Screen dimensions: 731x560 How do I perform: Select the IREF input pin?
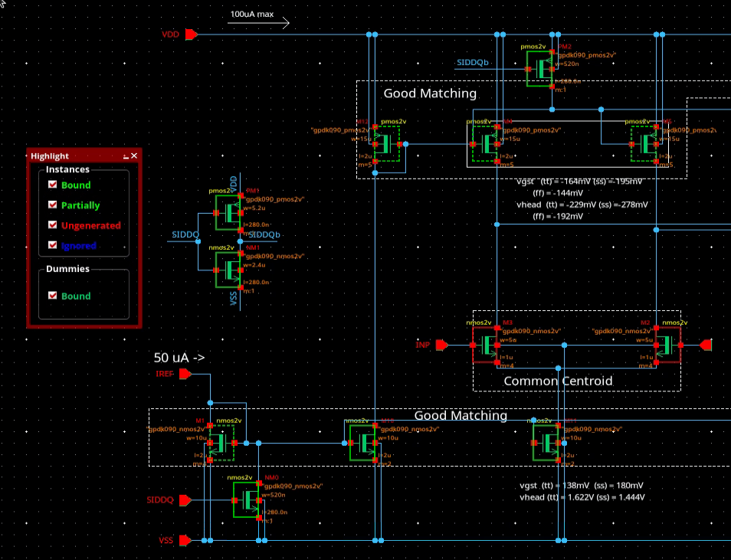(185, 374)
